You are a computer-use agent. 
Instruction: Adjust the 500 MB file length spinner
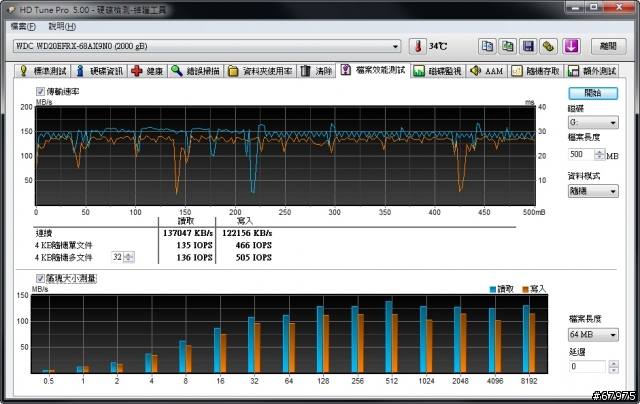pos(600,154)
